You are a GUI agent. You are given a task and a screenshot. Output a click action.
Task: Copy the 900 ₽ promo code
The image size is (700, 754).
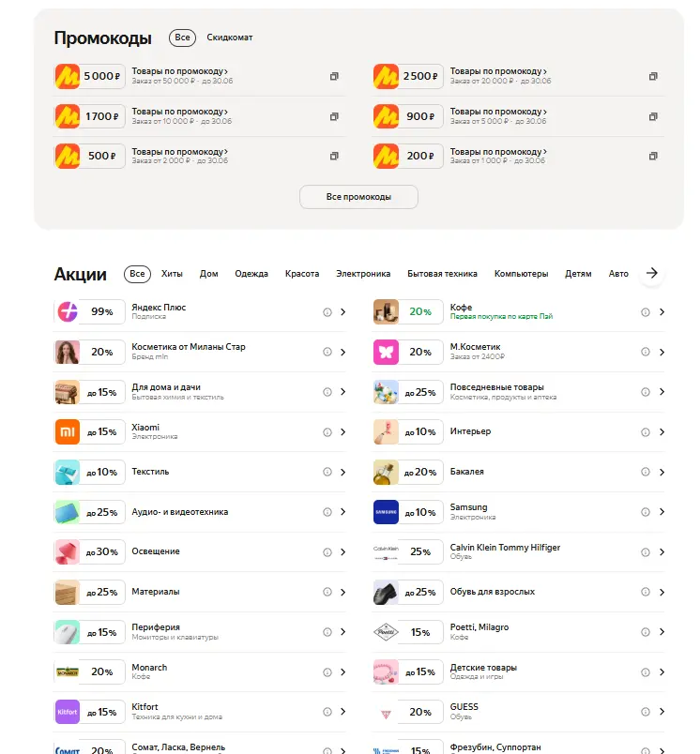(x=653, y=116)
